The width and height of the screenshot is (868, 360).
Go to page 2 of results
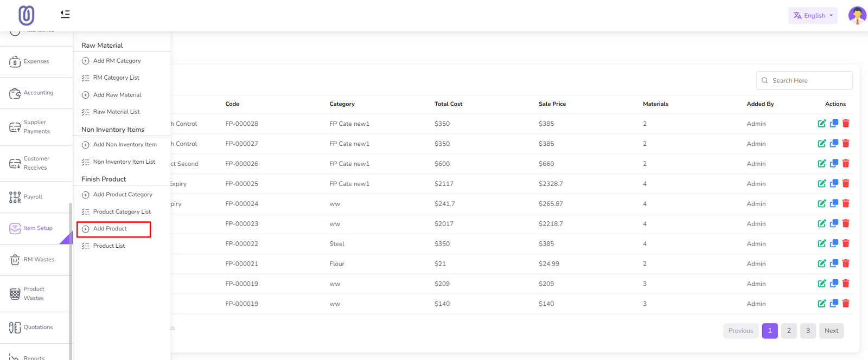pos(789,331)
